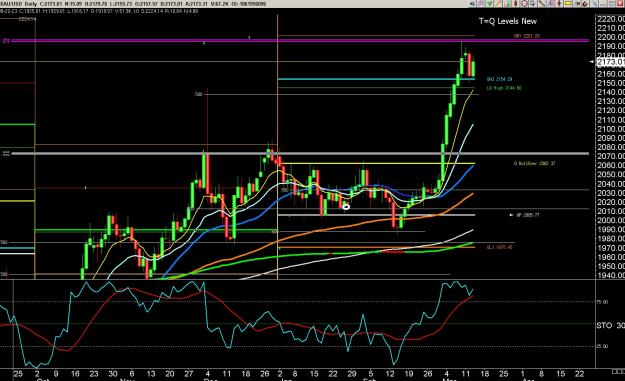625x381 pixels.
Task: Click the date label 25 at time axis start
Action: click(18, 374)
